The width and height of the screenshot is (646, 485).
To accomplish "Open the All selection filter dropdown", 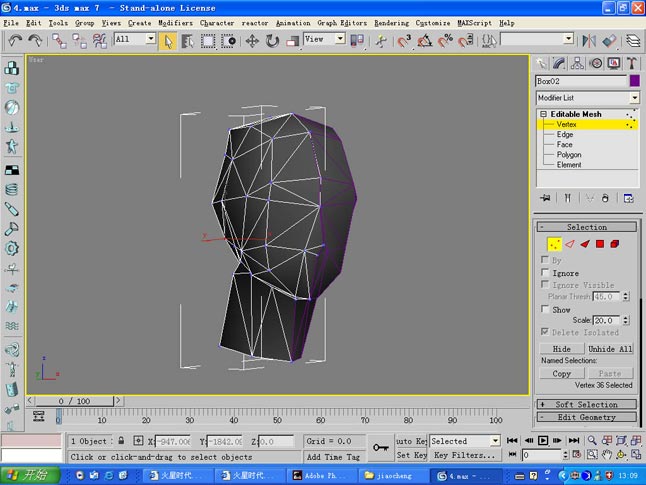I will click(151, 39).
